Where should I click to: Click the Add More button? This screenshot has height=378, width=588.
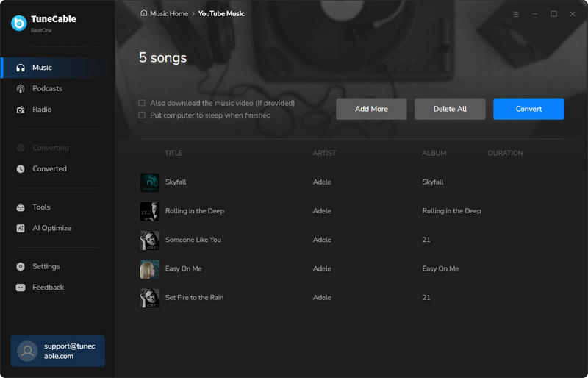[x=371, y=109]
